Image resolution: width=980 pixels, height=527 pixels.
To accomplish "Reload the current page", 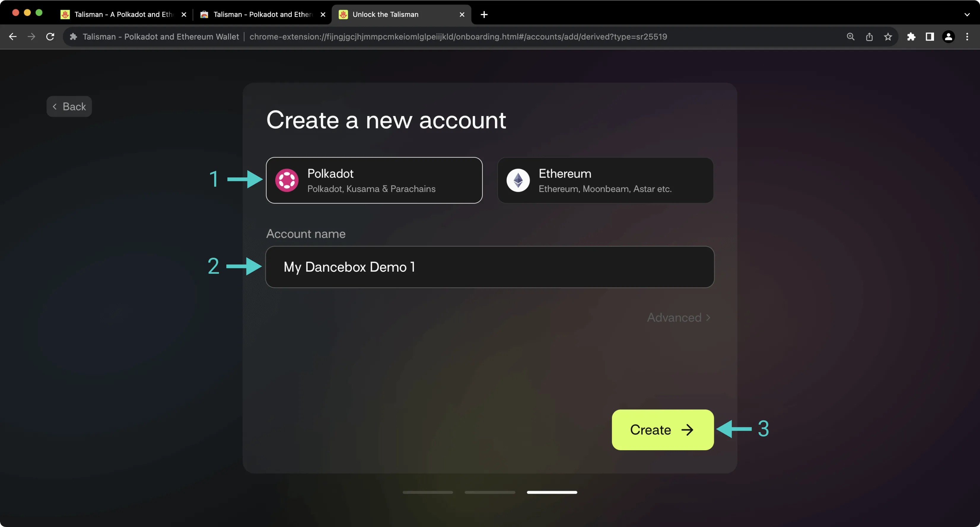I will coord(50,36).
